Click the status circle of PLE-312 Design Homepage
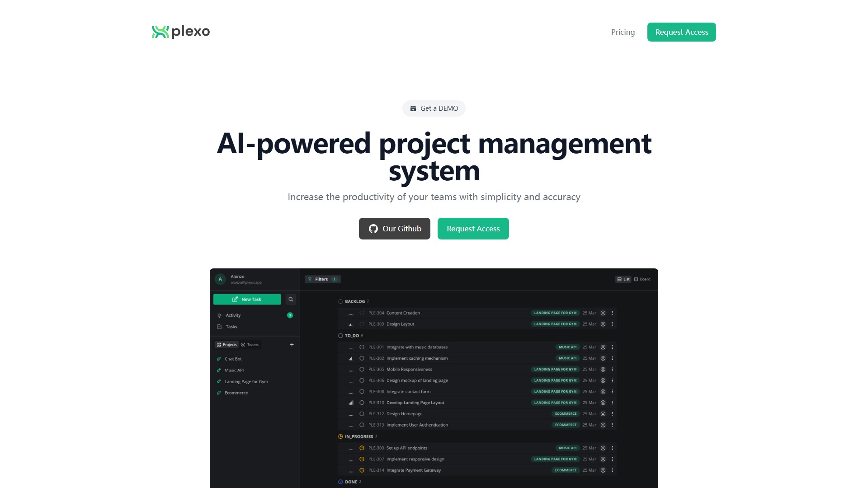Viewport: 868px width, 488px height. tap(362, 414)
